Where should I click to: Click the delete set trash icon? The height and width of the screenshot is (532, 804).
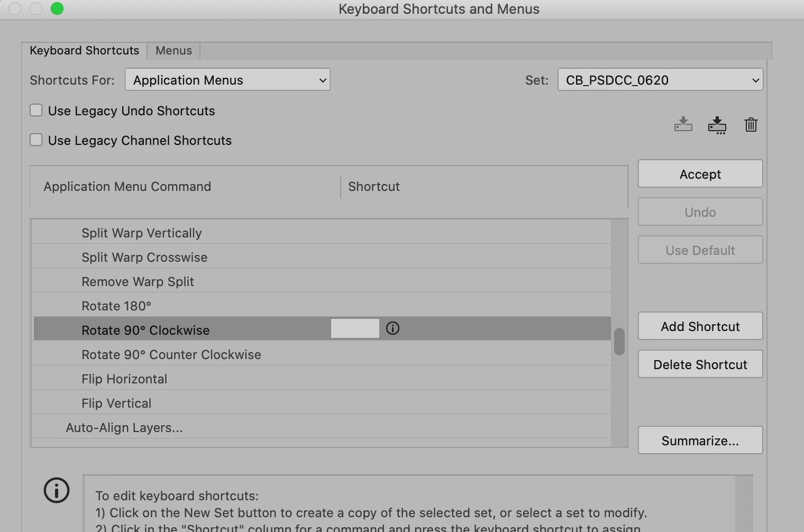pyautogui.click(x=751, y=125)
